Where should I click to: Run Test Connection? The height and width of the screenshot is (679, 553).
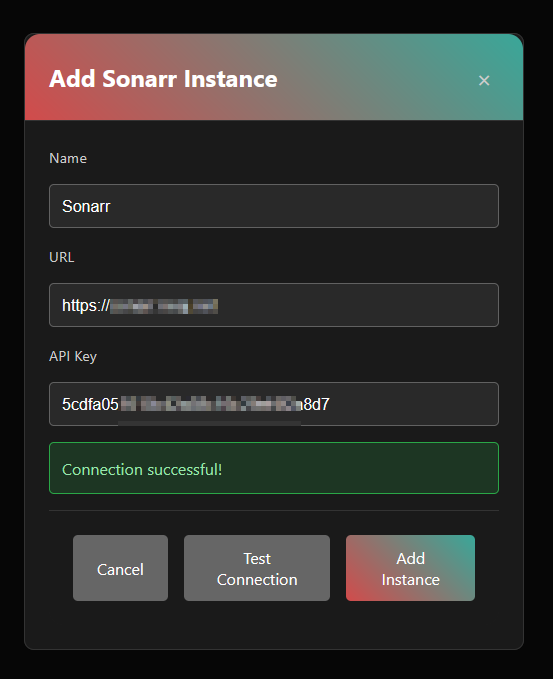(257, 568)
